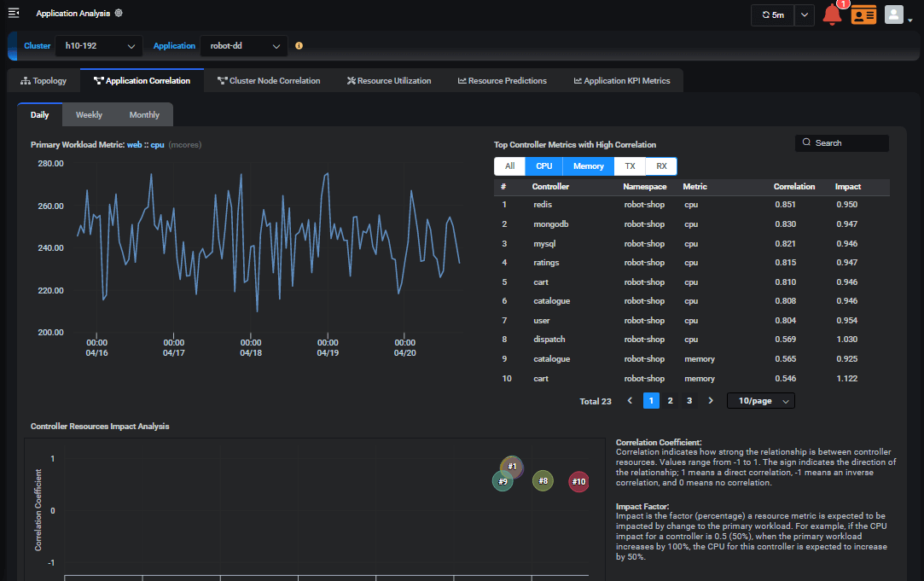The image size is (924, 581).
Task: Click the Impact column header
Action: tap(847, 186)
